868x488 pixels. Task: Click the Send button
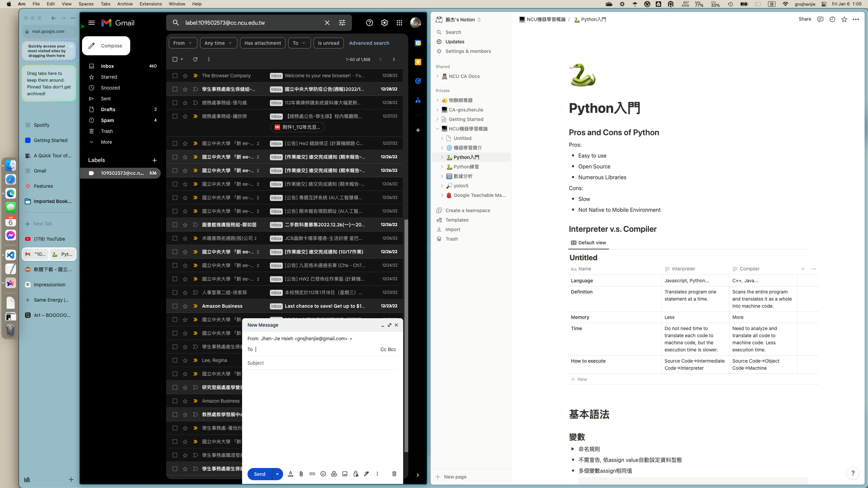tap(259, 474)
